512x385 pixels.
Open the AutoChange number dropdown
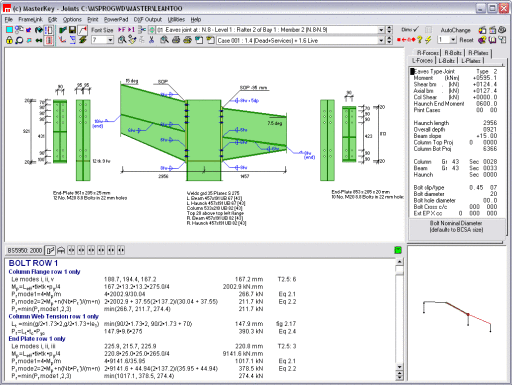[x=453, y=40]
